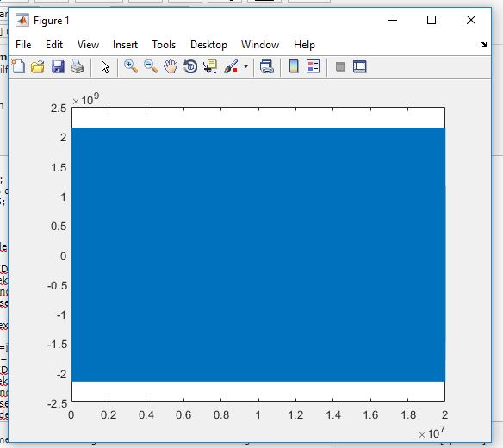This screenshot has height=448, width=503.
Task: Activate the Zoom Out tool
Action: pos(151,66)
